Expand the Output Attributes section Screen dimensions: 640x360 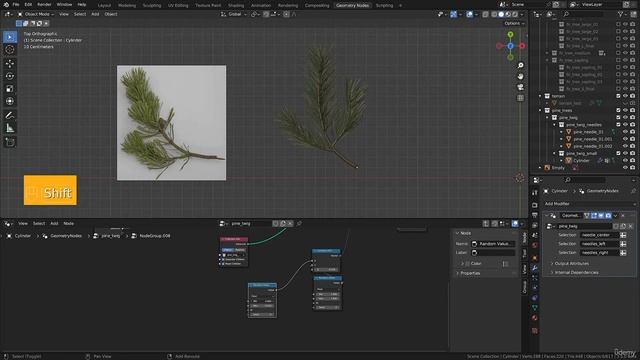coord(571,264)
